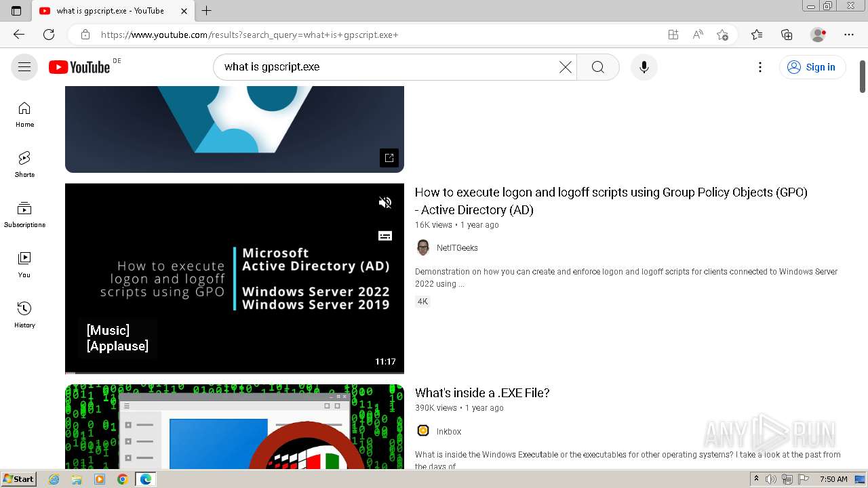Refresh the page

point(49,35)
